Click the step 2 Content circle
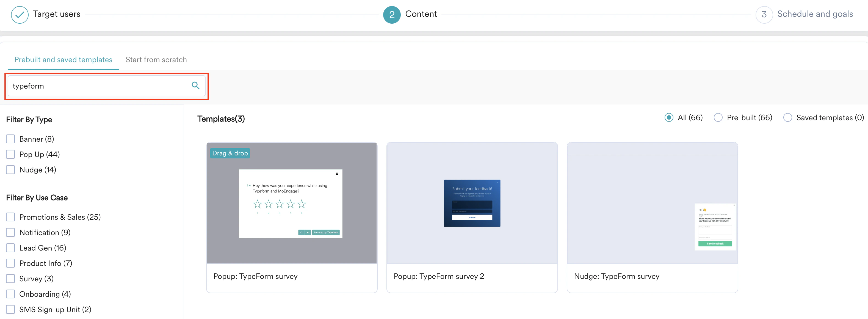The width and height of the screenshot is (868, 319). pyautogui.click(x=392, y=15)
